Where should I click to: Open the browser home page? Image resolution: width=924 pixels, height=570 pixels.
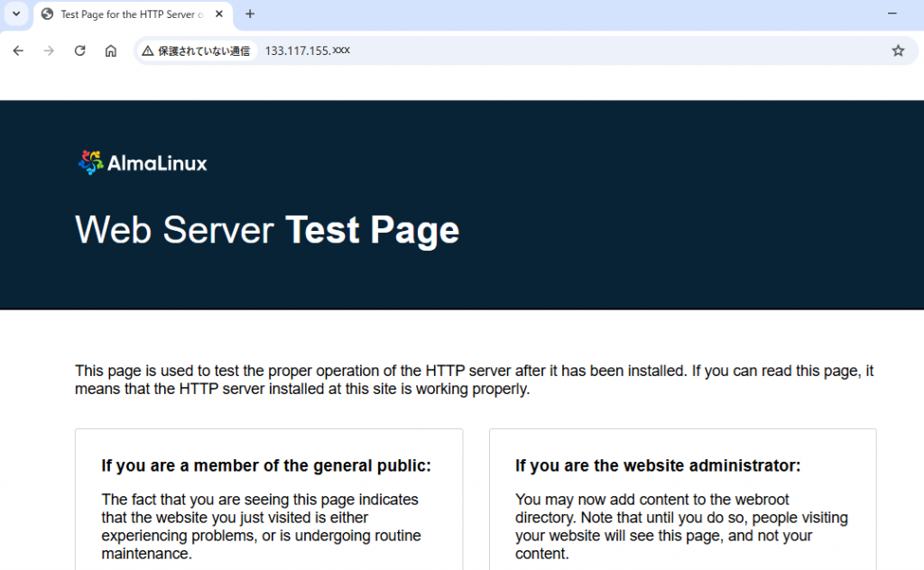tap(110, 51)
